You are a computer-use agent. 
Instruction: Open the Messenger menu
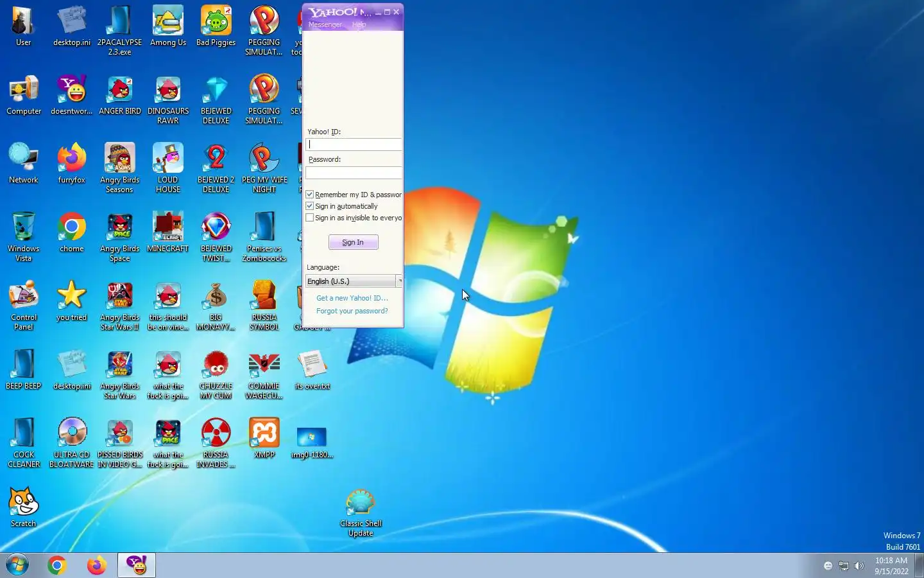(325, 24)
